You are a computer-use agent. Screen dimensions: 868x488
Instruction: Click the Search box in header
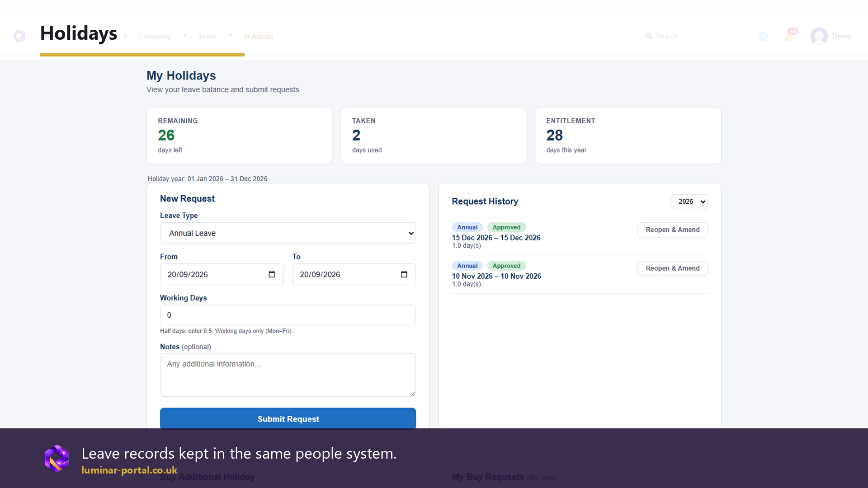[x=691, y=36]
